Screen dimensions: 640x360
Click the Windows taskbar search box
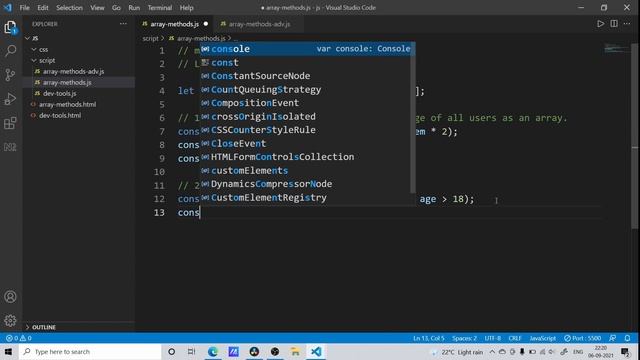click(90, 351)
